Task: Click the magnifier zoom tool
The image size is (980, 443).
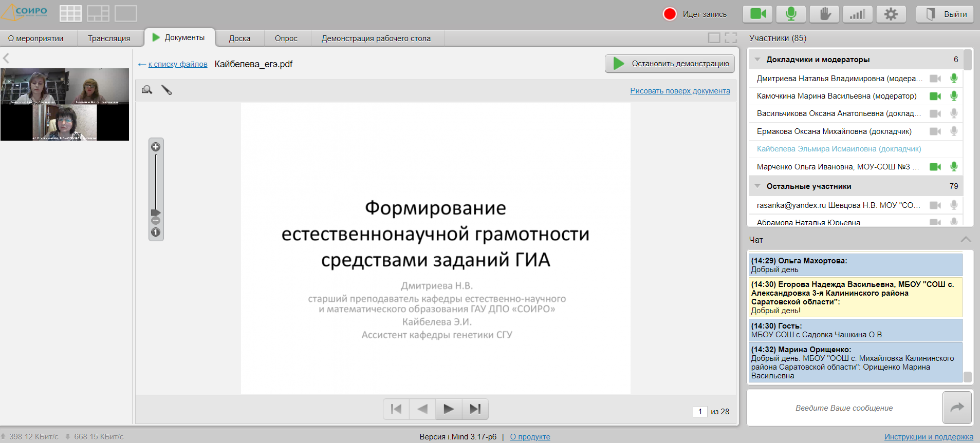Action: (x=147, y=90)
